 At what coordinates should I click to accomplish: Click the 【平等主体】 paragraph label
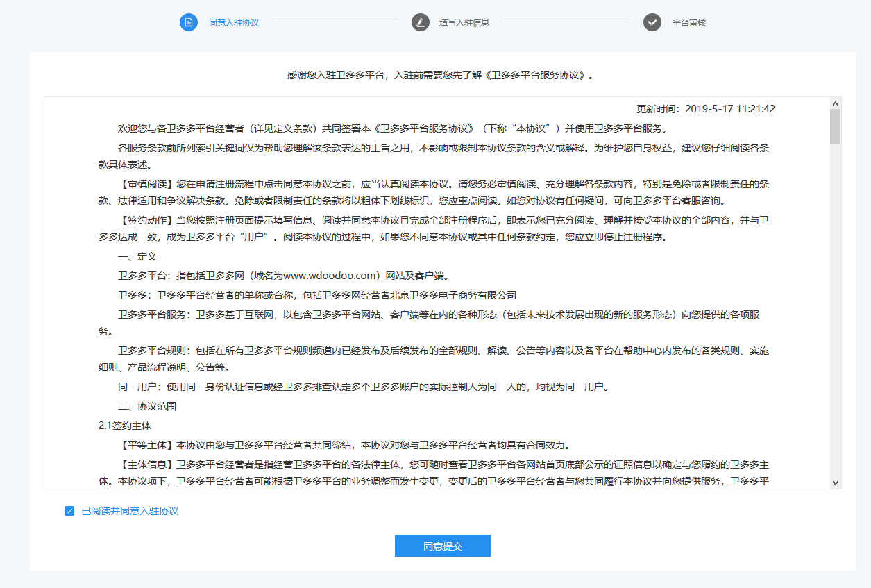pyautogui.click(x=147, y=445)
